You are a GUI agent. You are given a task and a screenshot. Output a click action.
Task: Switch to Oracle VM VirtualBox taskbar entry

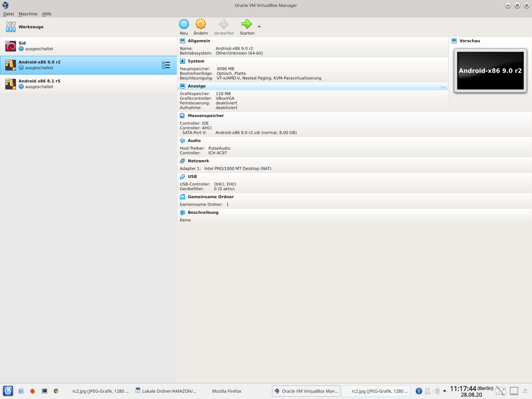point(306,391)
